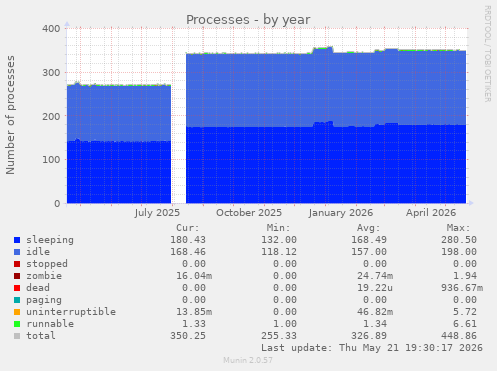The image size is (497, 371).
Task: Click the sleeping legend color swatch
Action: pos(17,240)
